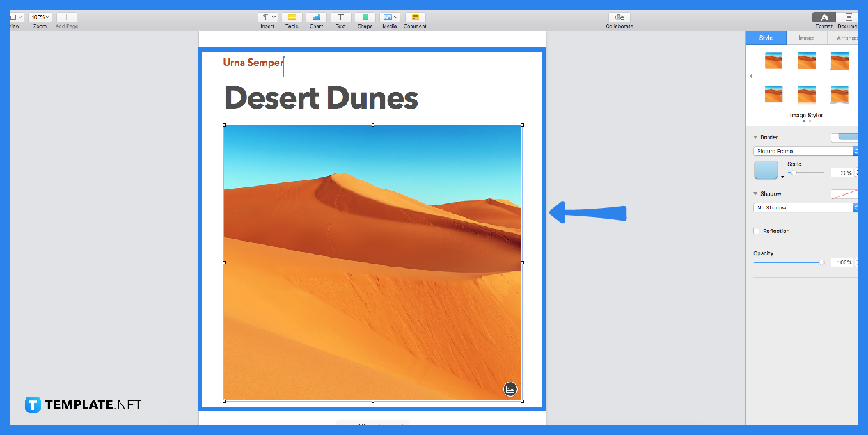
Task: Switch to the Image tab
Action: click(x=807, y=38)
